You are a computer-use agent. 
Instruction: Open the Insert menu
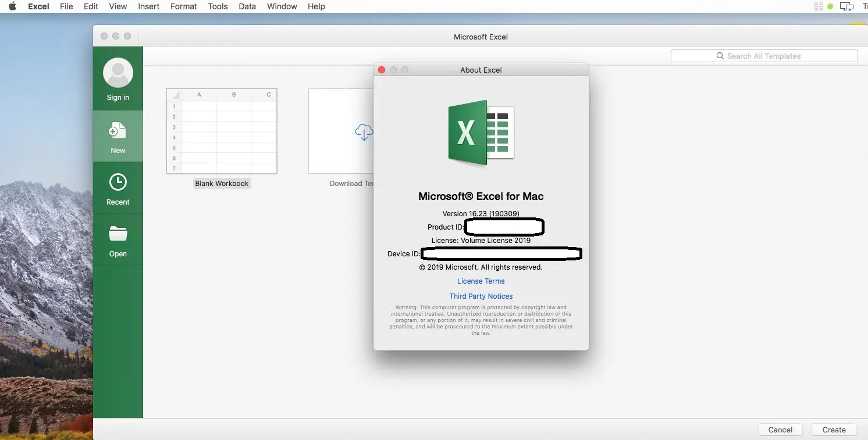pos(149,6)
